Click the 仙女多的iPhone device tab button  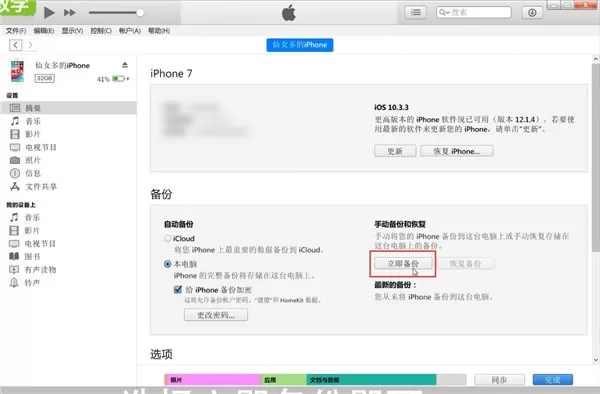pos(300,45)
